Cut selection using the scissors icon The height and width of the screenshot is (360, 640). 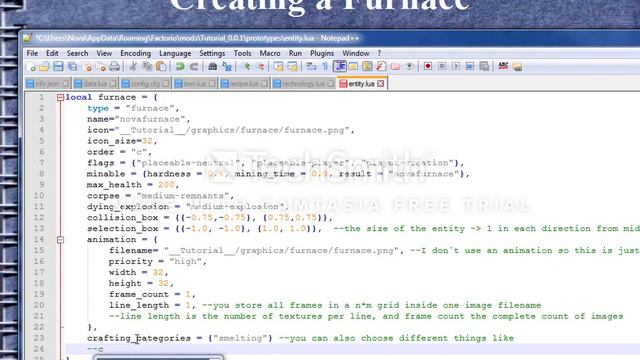tap(133, 67)
